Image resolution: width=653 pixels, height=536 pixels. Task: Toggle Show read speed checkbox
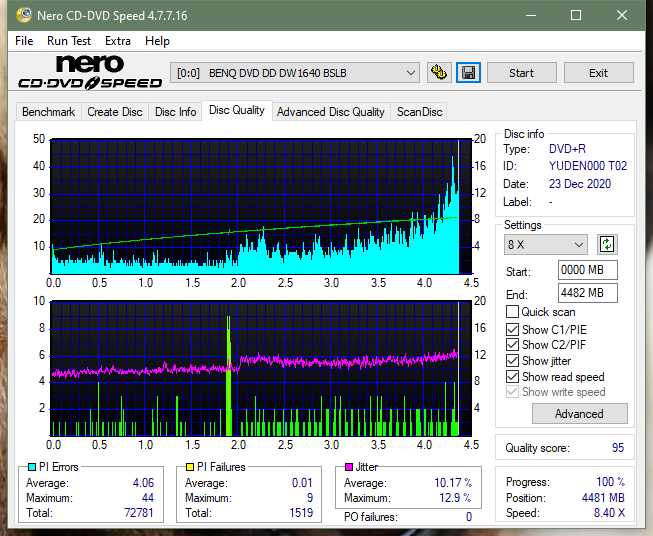pyautogui.click(x=512, y=376)
